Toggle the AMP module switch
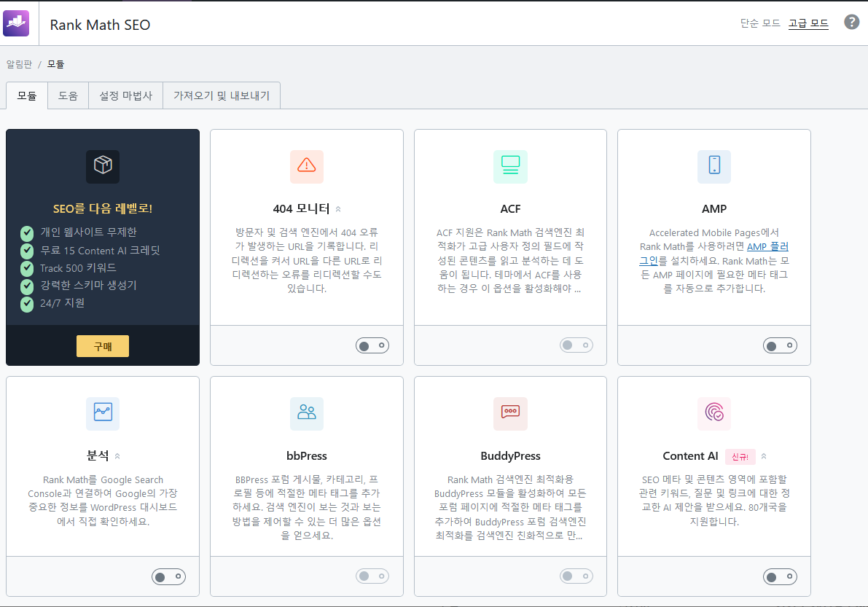 click(x=780, y=346)
